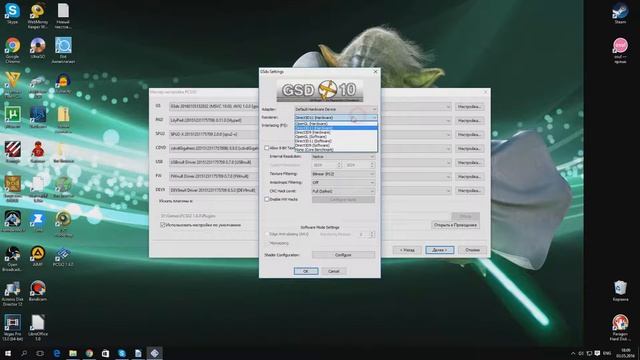Open the system tray overflow arrow

[573, 353]
